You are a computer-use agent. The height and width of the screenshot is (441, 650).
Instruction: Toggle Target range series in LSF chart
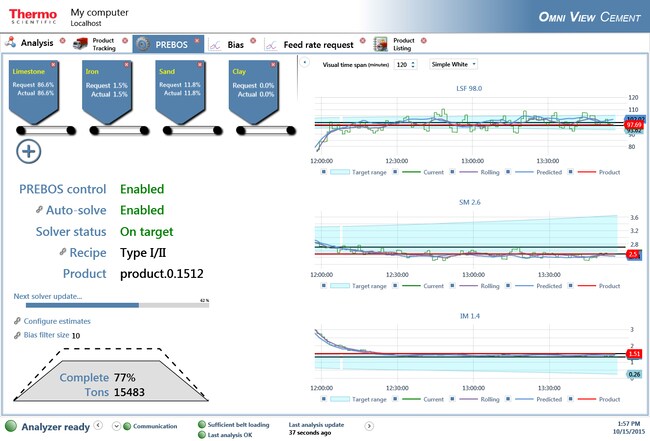[x=324, y=171]
